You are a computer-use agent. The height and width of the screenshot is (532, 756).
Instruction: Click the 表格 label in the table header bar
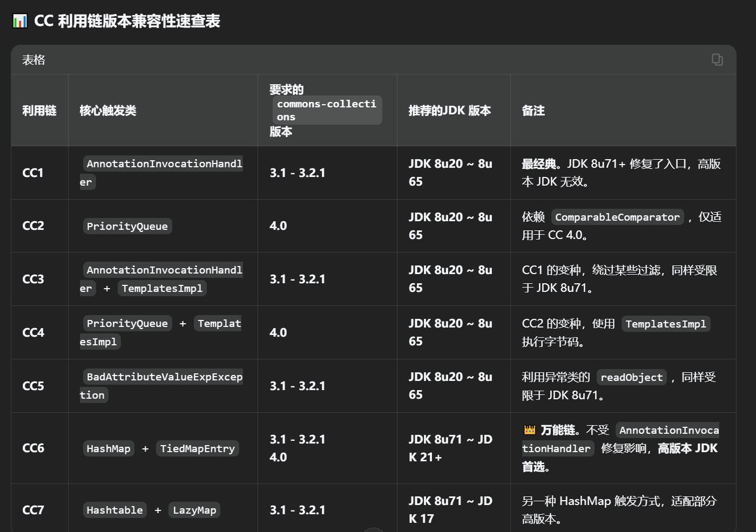point(33,60)
